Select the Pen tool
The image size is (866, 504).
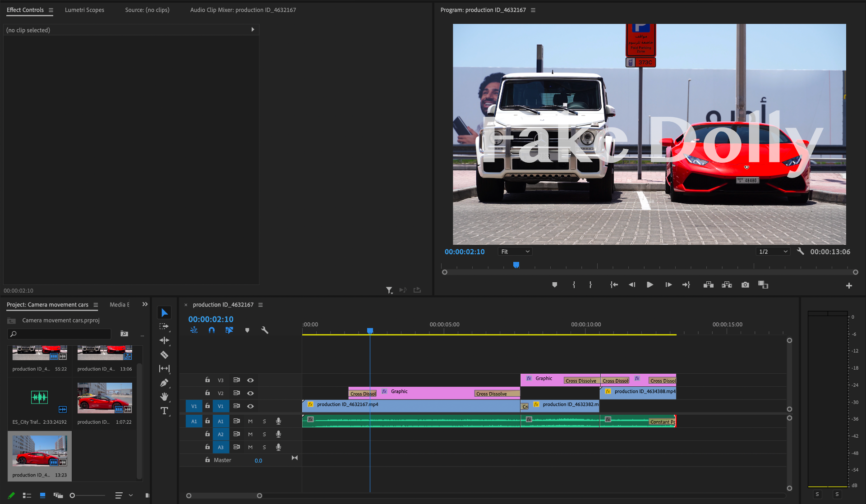click(164, 383)
